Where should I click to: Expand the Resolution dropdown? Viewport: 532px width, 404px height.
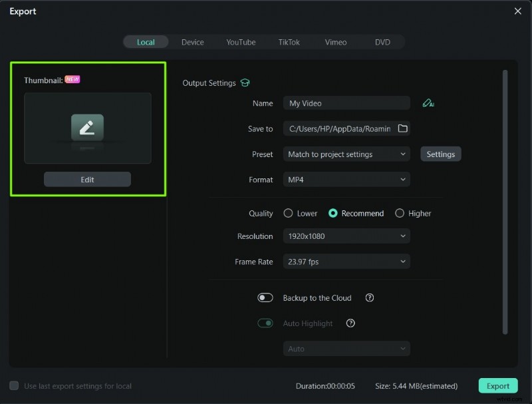pos(346,236)
